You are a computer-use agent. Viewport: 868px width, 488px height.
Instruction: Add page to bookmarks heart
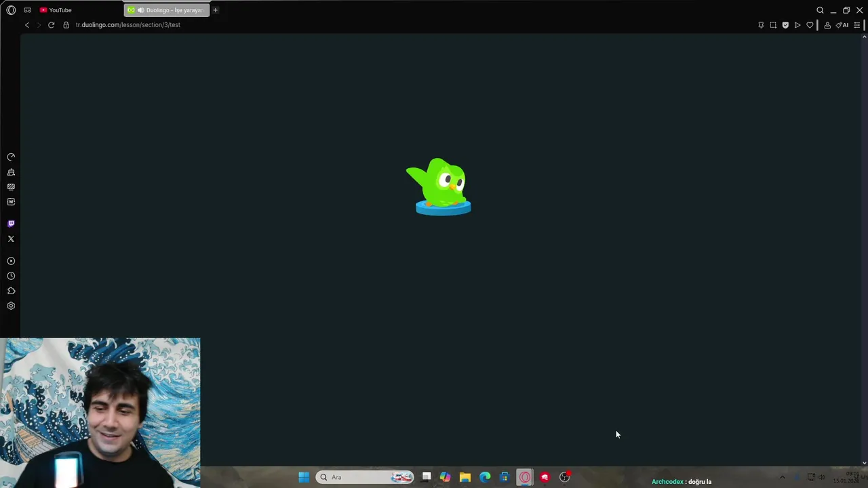[x=810, y=25]
